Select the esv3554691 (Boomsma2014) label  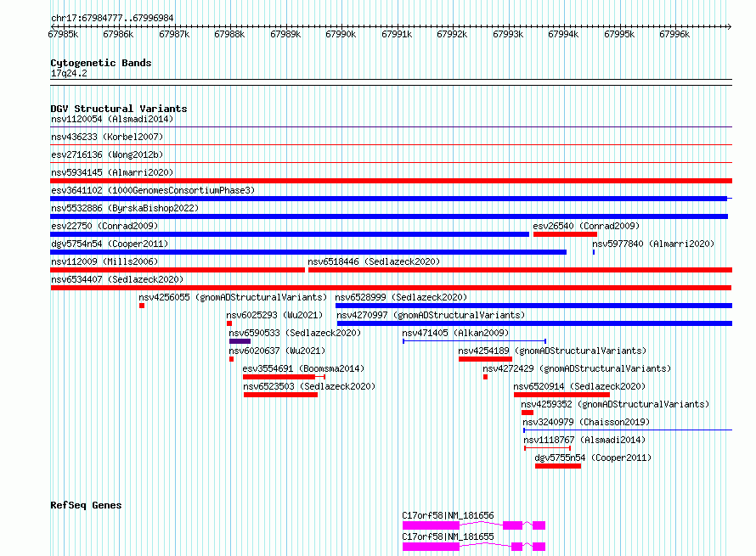(x=304, y=368)
